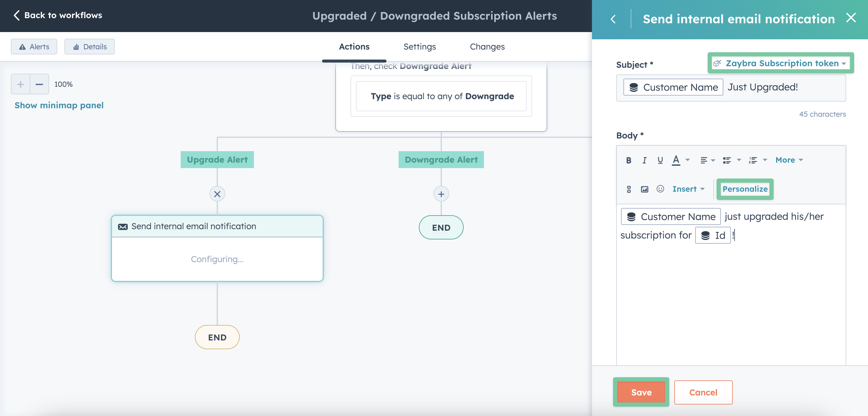The image size is (868, 416).
Task: Click the bulleted list icon
Action: click(x=726, y=160)
